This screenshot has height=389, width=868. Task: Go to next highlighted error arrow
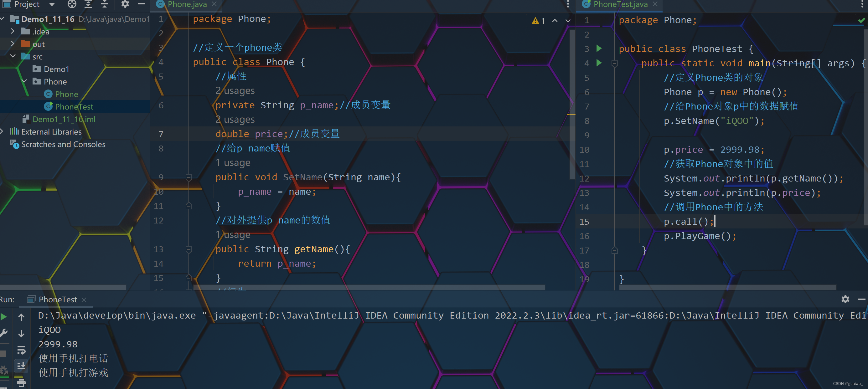pos(568,21)
